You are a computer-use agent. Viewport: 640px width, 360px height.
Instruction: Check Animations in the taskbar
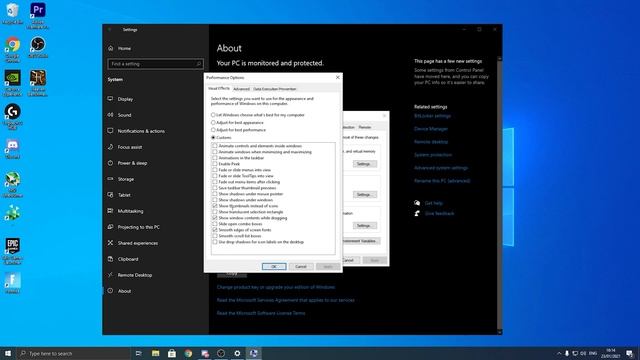pyautogui.click(x=215, y=158)
